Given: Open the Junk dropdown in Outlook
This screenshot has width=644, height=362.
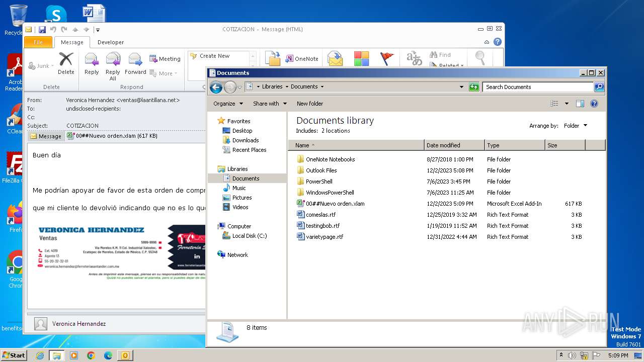Looking at the screenshot, I should (41, 66).
